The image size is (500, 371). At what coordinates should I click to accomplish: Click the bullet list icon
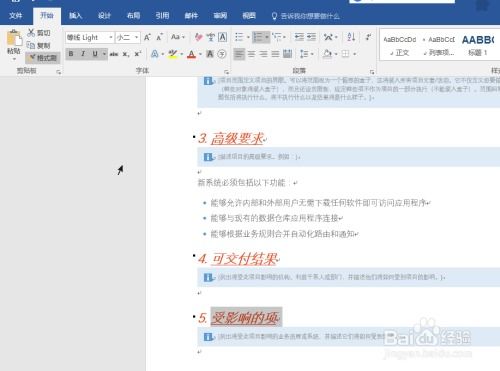[x=239, y=37]
